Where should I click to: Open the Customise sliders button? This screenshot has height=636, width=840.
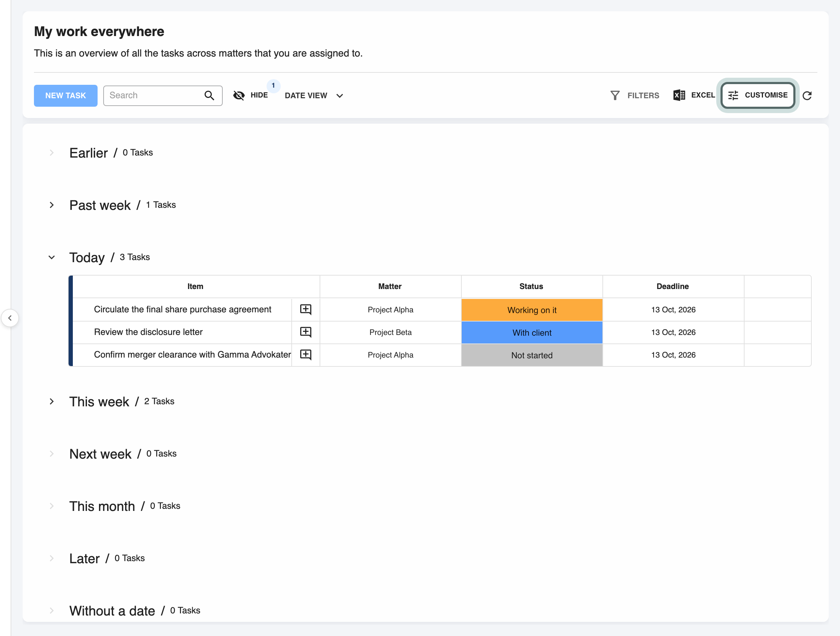[758, 95]
